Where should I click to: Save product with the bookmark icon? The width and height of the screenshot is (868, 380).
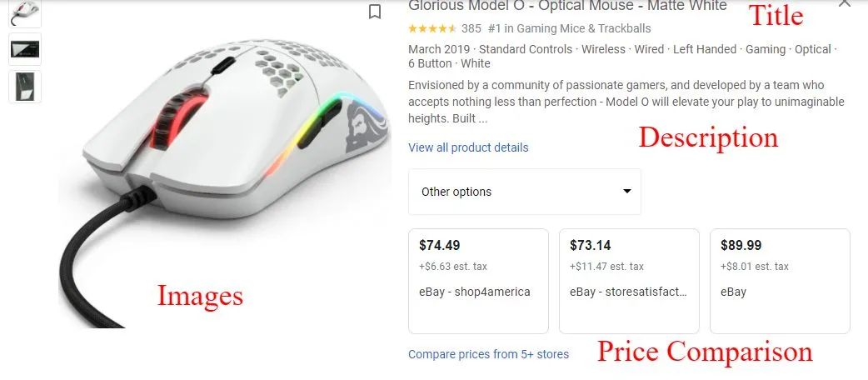(375, 11)
